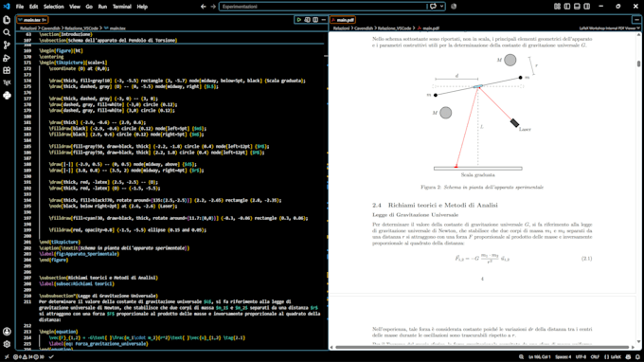
Task: Open the Copilot chat icon in title bar
Action: pos(433,7)
